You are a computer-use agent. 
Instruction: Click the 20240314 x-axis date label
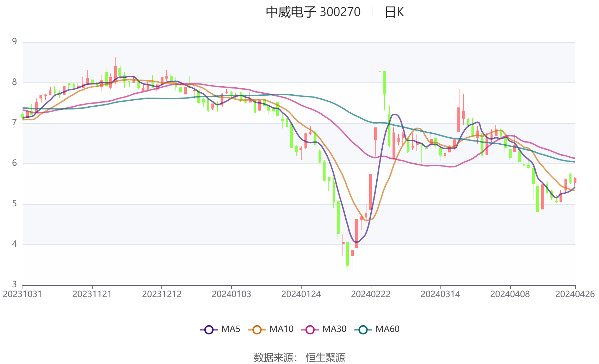[440, 294]
